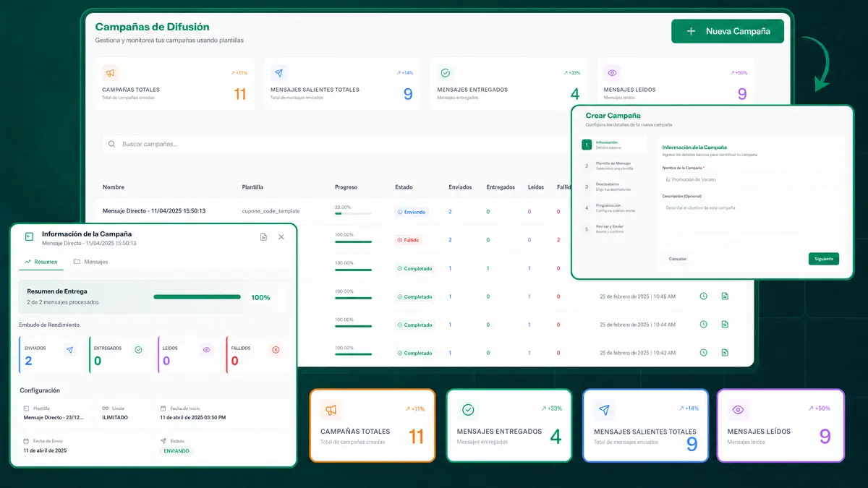This screenshot has width=868, height=488.
Task: Click the clock icon in the 10:43 AM row
Action: coord(703,353)
